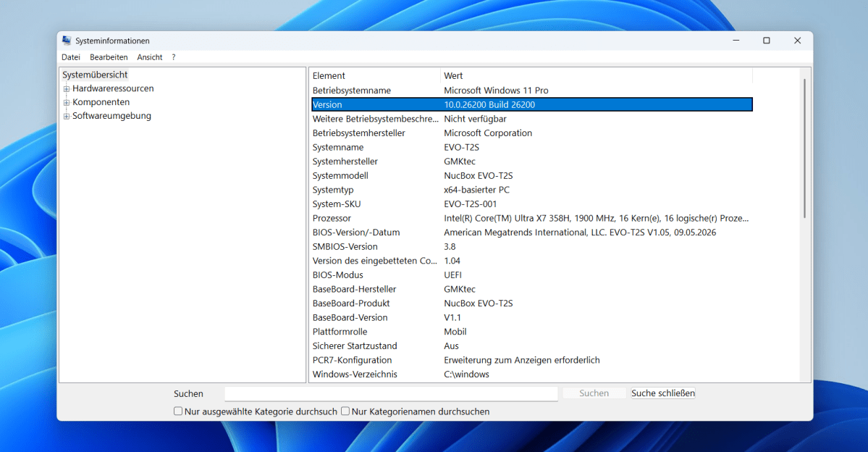Select the Betriebssystemname row

tap(531, 91)
